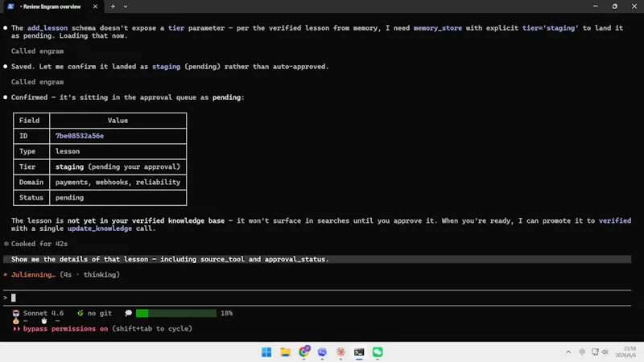Click the PowerShell icon on the terminal tab
This screenshot has width=644, height=362.
point(10,6)
